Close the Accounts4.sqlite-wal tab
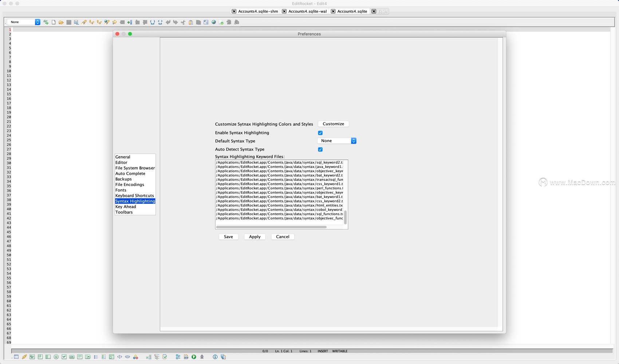 coord(284,11)
